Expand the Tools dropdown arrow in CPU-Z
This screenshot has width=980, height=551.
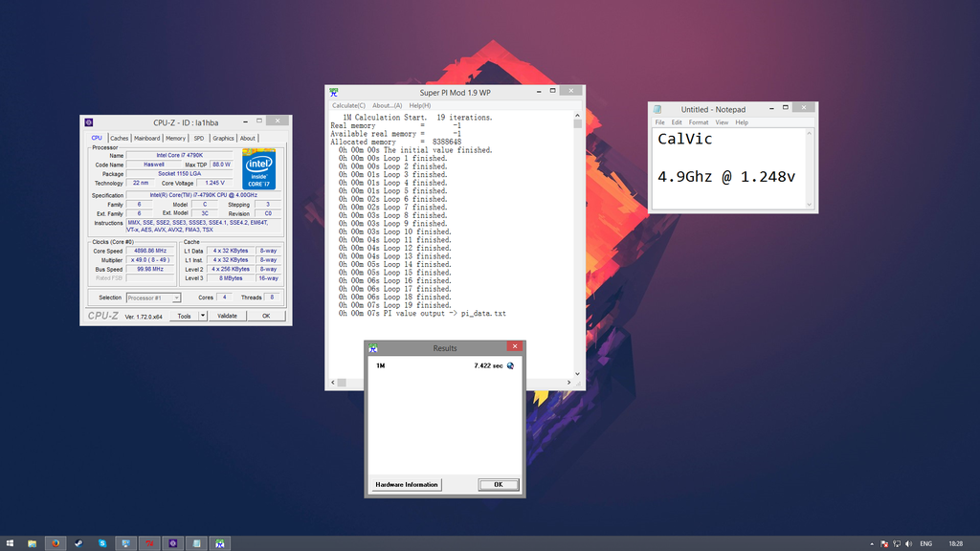203,316
